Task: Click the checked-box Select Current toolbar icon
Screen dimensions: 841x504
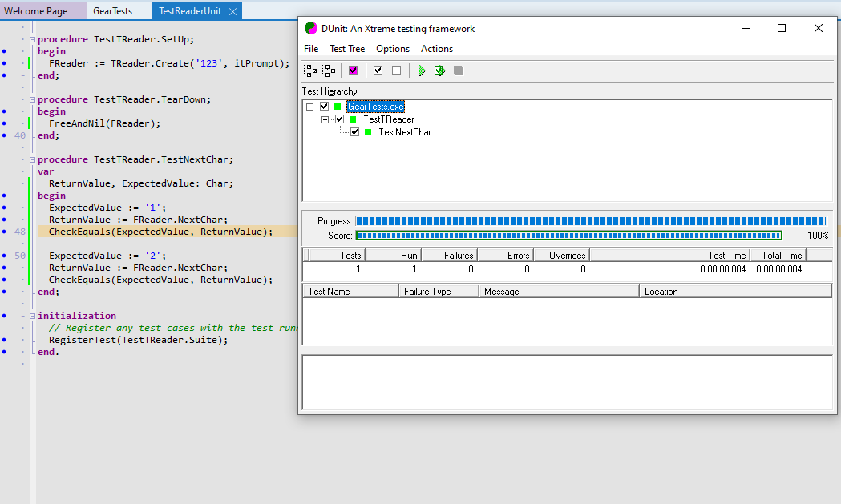Action: (x=378, y=71)
